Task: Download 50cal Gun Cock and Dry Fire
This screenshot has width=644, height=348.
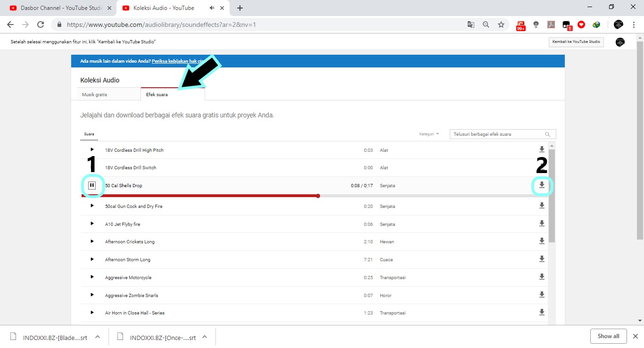Action: click(542, 206)
